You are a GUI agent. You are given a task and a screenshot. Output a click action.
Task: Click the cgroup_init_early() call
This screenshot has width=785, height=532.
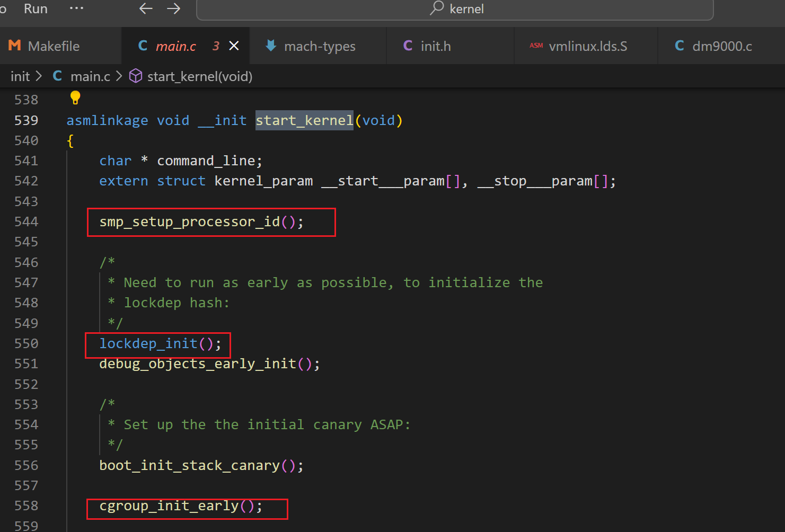pyautogui.click(x=181, y=506)
